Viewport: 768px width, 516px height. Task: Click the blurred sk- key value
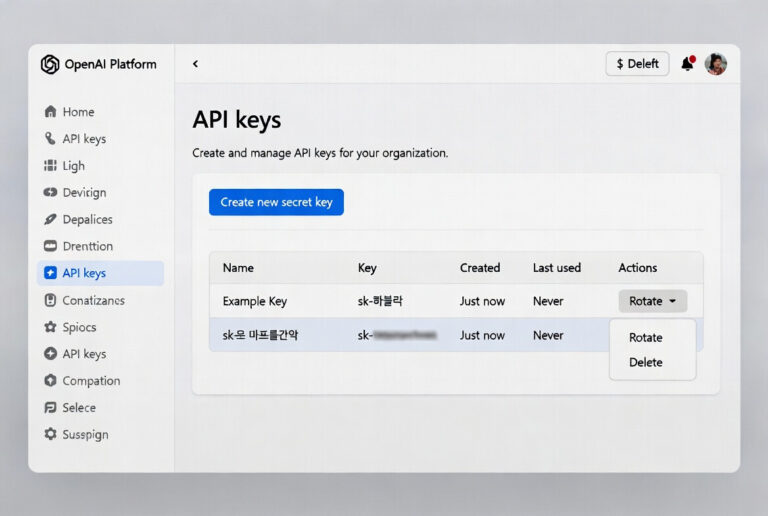pyautogui.click(x=397, y=335)
